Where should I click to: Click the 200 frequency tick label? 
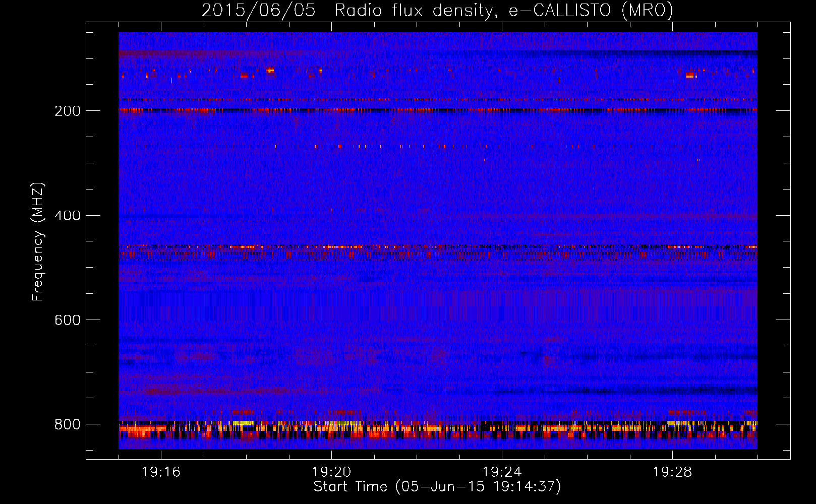pyautogui.click(x=68, y=111)
